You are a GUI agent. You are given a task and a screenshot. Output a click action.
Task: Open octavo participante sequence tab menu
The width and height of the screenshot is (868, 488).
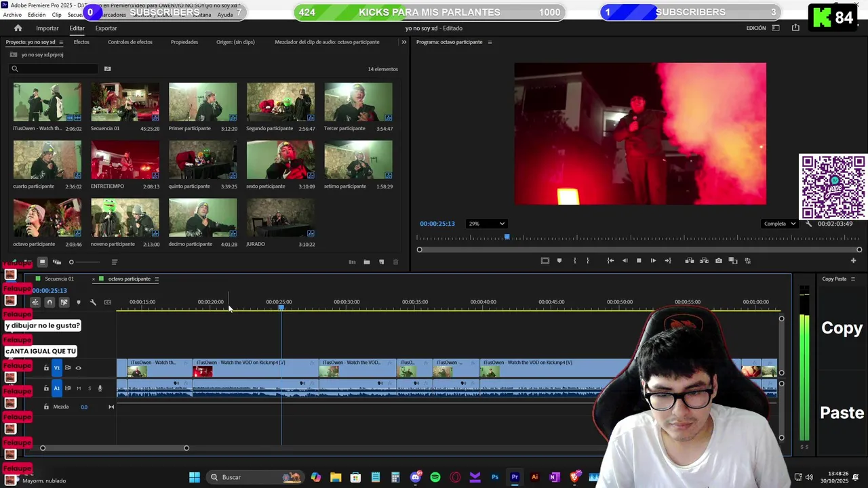click(156, 279)
